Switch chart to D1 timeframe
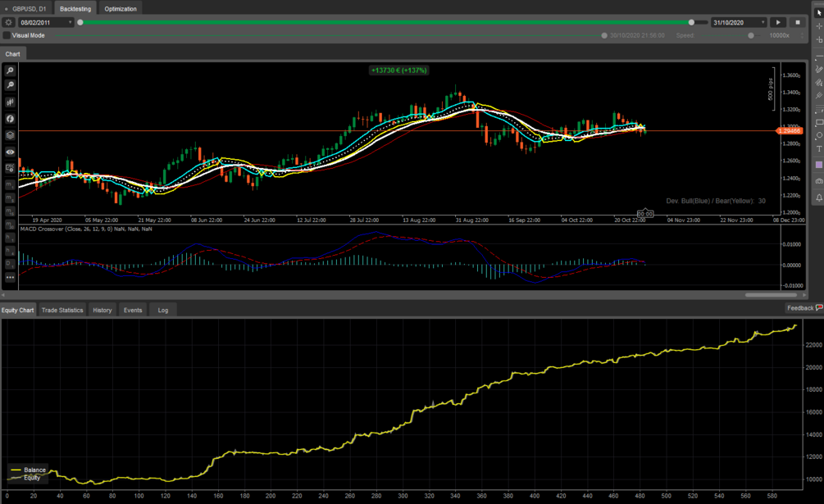The height and width of the screenshot is (504, 824). 10,264
